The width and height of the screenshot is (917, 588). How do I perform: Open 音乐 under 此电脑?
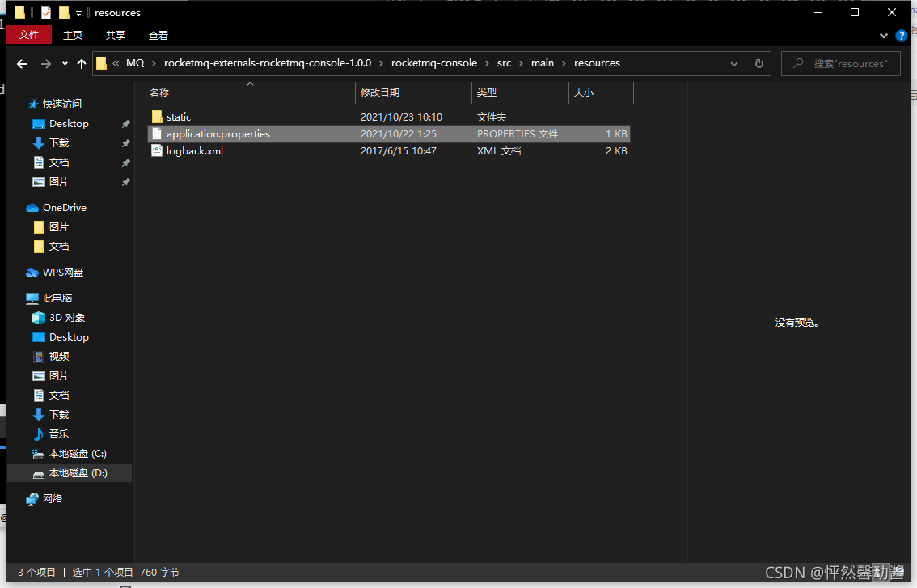tap(59, 434)
